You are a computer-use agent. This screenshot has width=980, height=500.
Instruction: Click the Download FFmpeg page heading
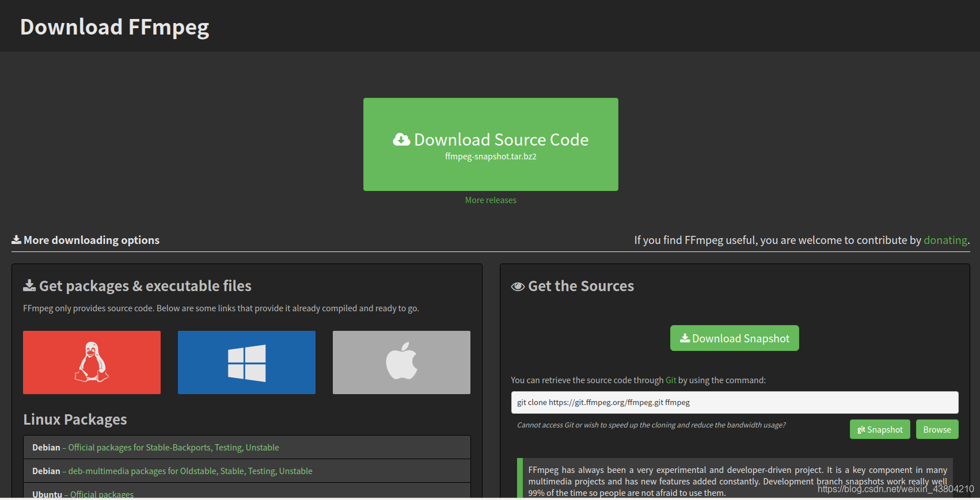point(115,27)
